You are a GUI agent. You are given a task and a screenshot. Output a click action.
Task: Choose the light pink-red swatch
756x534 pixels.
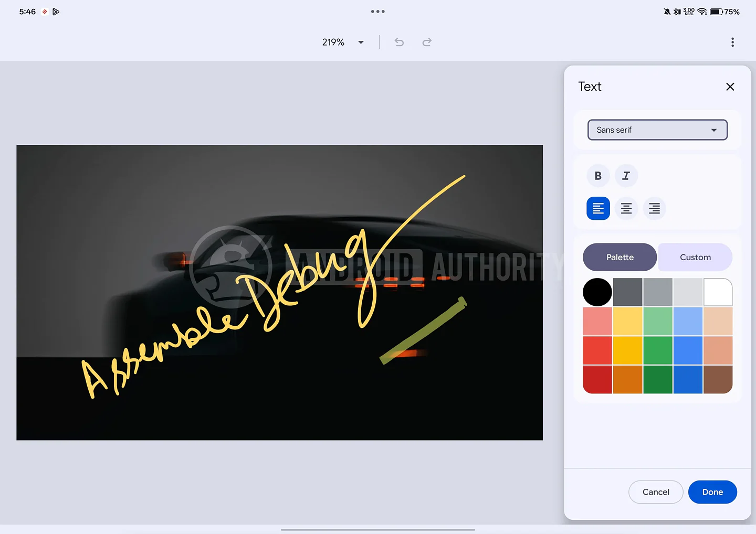[597, 321]
